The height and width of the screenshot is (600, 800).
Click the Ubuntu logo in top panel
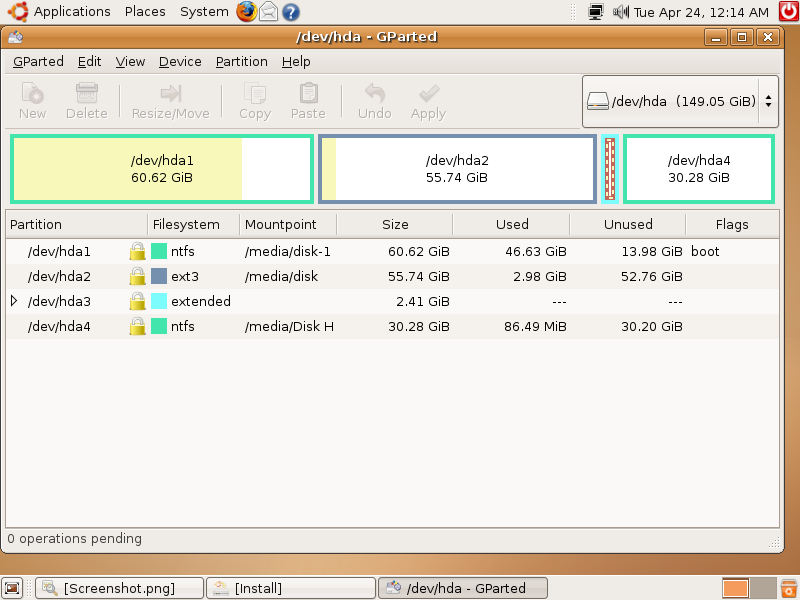tap(18, 12)
